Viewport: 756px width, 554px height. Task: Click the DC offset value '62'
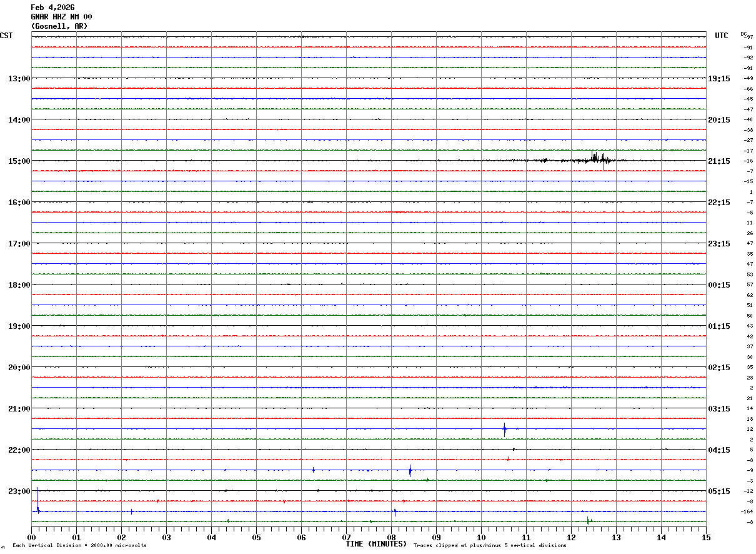(x=750, y=295)
